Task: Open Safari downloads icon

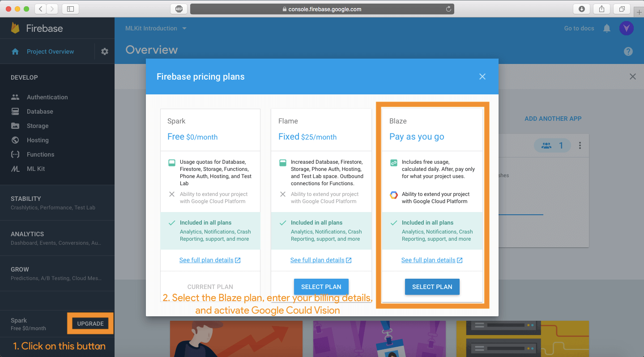Action: (582, 9)
